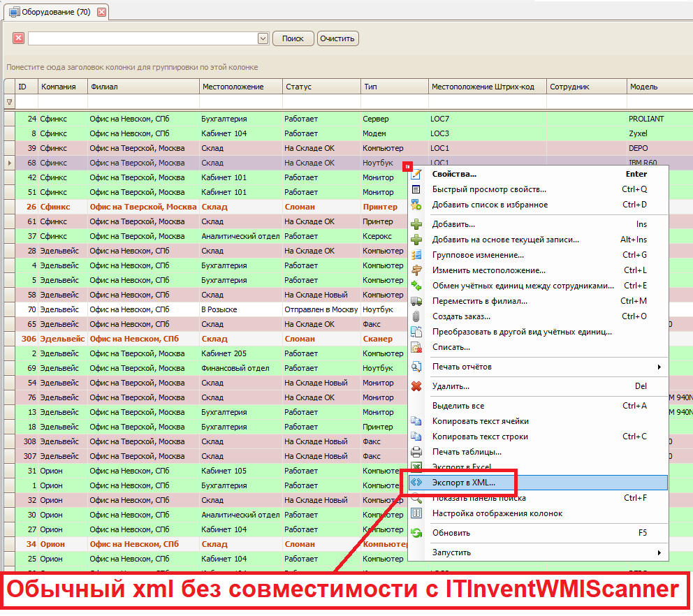Screen dimensions: 693x616
Task: Click the current row indicator arrow for ID 68
Action: (x=9, y=163)
